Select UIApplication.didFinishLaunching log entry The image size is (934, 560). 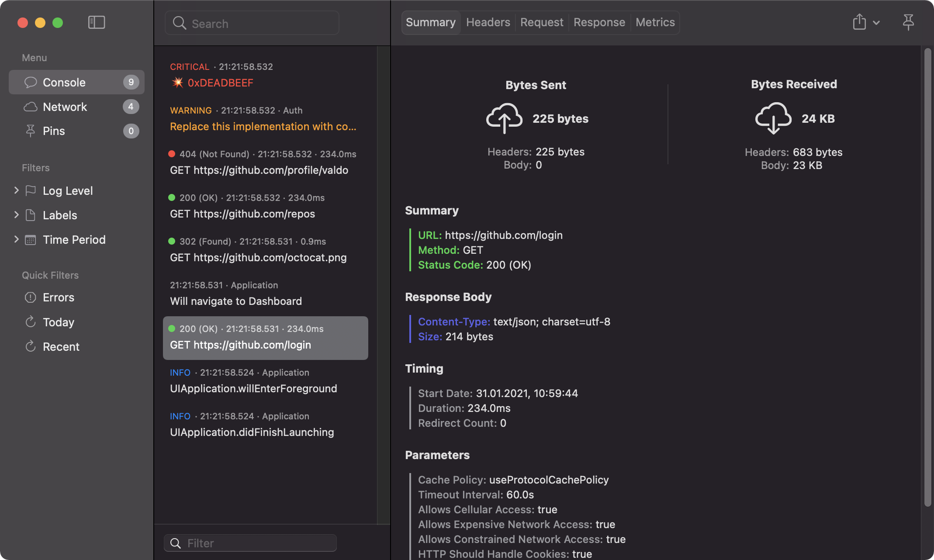266,425
